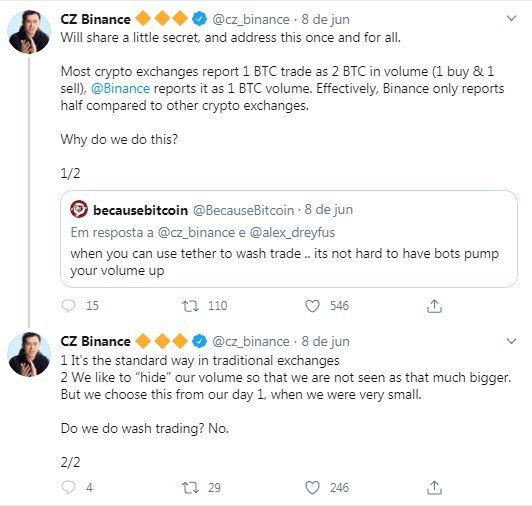Image resolution: width=532 pixels, height=506 pixels.
Task: Retweet the first tweet with 110 retweets
Action: pyautogui.click(x=190, y=306)
